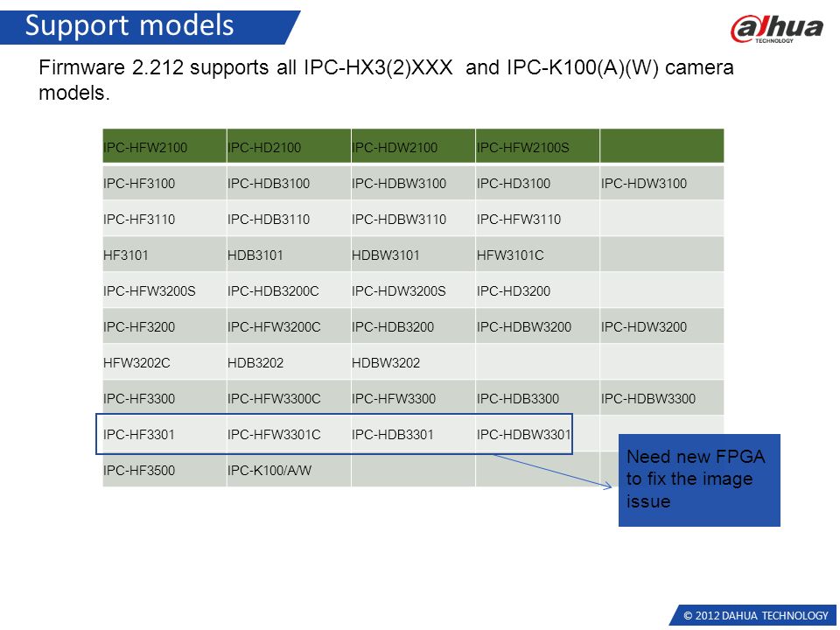Click the HDBW3202 cell
Screen dimensions: 840x630
[413, 362]
